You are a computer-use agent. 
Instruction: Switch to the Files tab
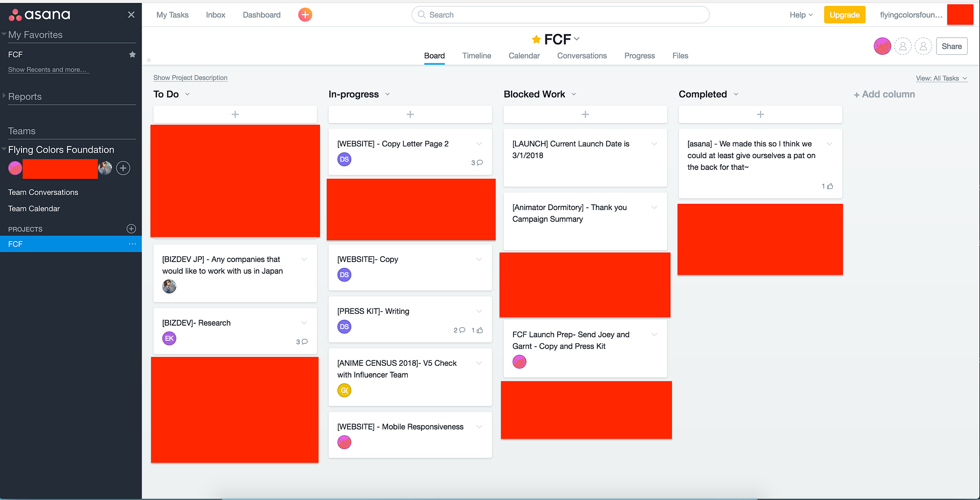click(x=680, y=56)
